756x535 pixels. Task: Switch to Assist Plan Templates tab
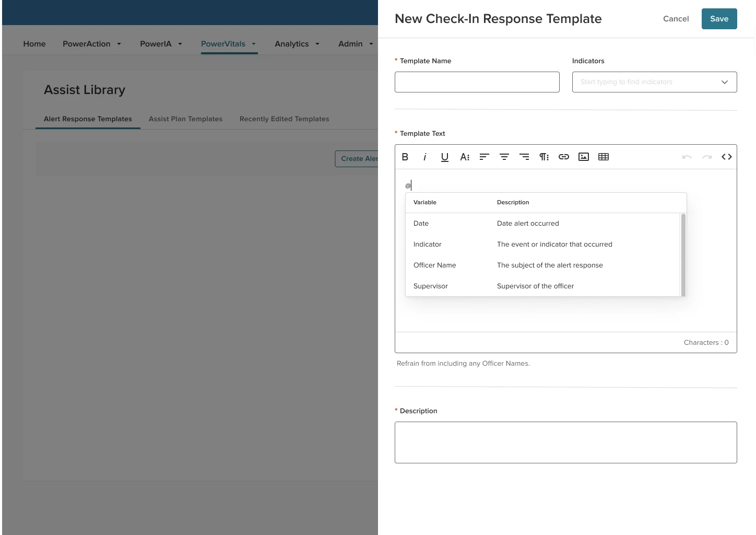click(x=185, y=119)
